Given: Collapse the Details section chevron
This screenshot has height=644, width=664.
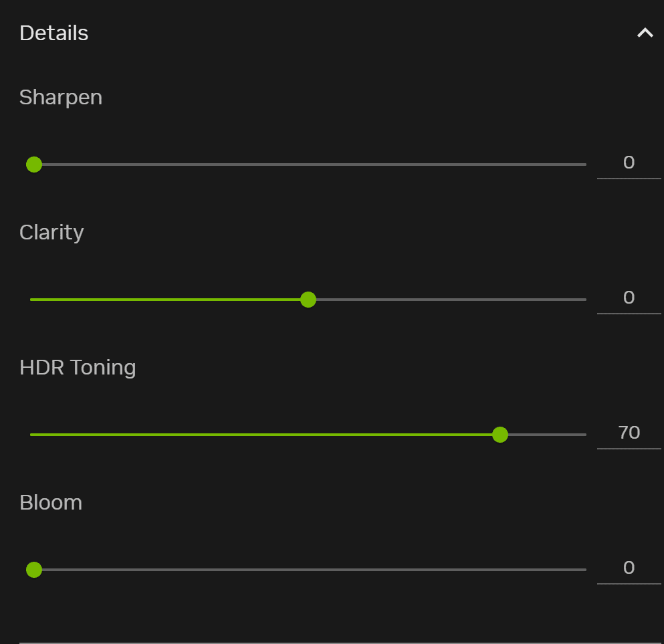Looking at the screenshot, I should [645, 33].
